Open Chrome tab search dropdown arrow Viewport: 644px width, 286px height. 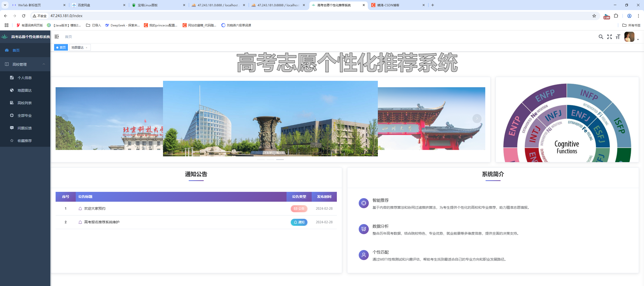5,5
